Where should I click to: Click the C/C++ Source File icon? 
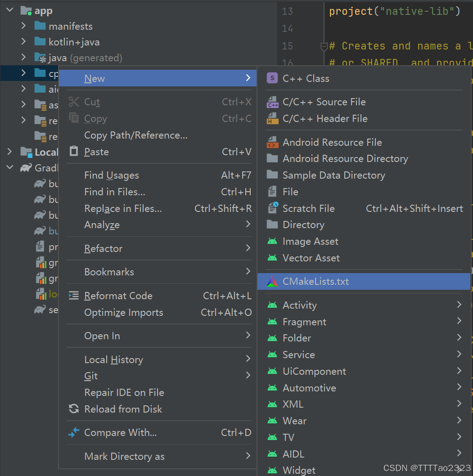coord(272,102)
